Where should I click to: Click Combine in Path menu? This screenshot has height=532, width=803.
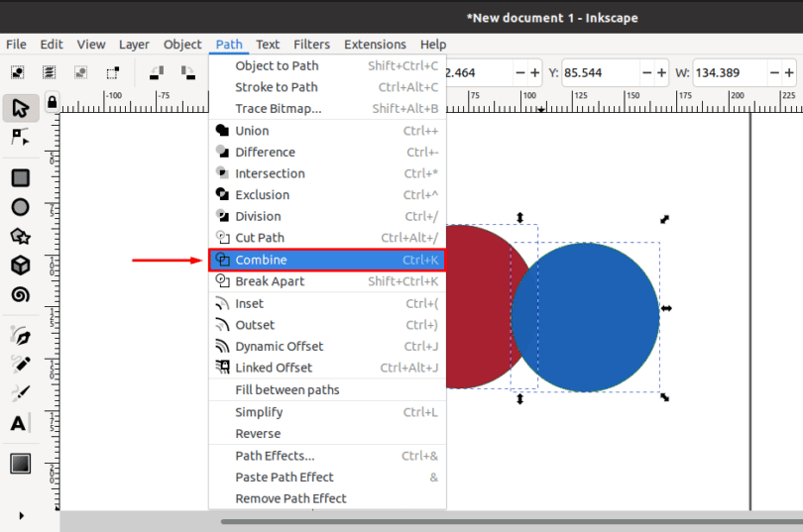tap(327, 260)
